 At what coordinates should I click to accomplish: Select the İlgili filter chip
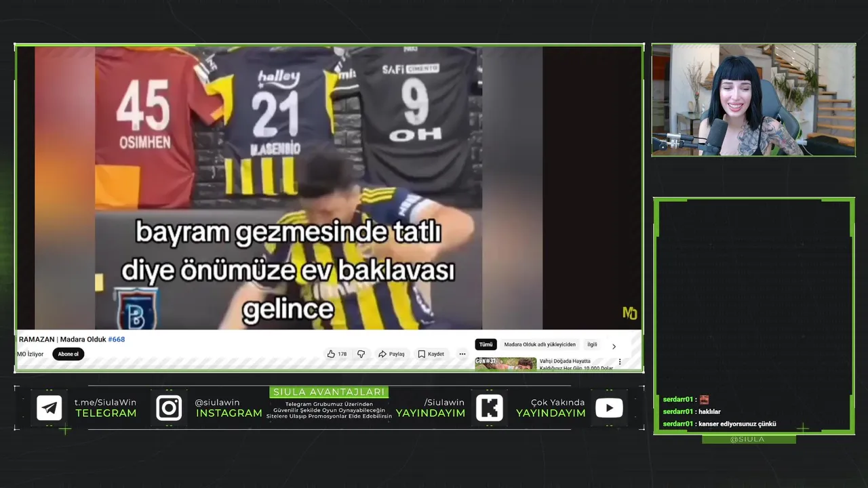coord(592,344)
